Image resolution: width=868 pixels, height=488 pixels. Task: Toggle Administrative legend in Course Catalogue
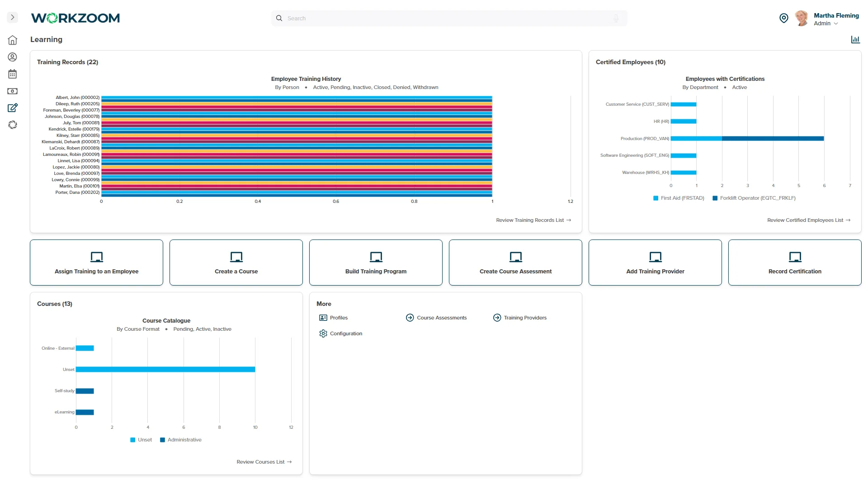click(x=180, y=440)
